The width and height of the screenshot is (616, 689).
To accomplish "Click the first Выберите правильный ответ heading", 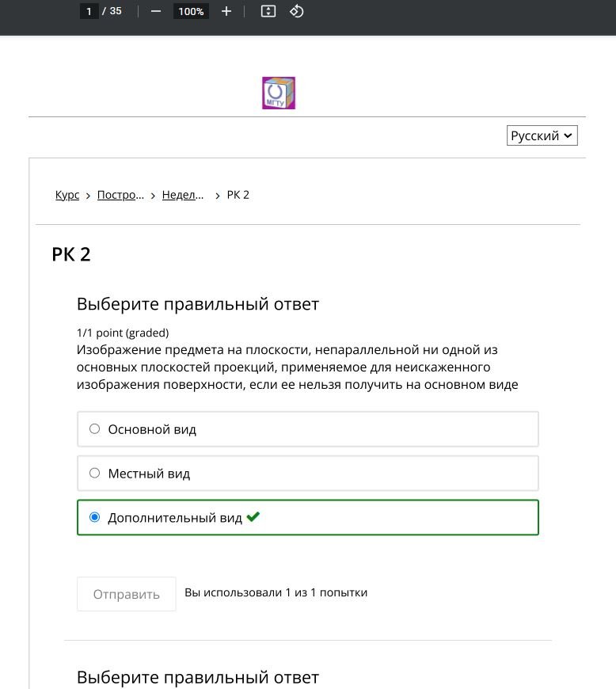I will (197, 304).
